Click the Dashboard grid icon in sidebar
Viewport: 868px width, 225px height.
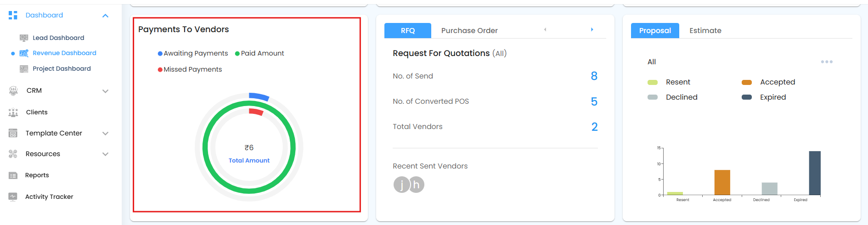click(x=13, y=15)
